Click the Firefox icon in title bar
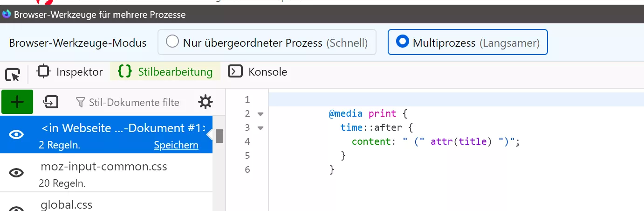Screen dimensions: 644x211 [x=7, y=14]
